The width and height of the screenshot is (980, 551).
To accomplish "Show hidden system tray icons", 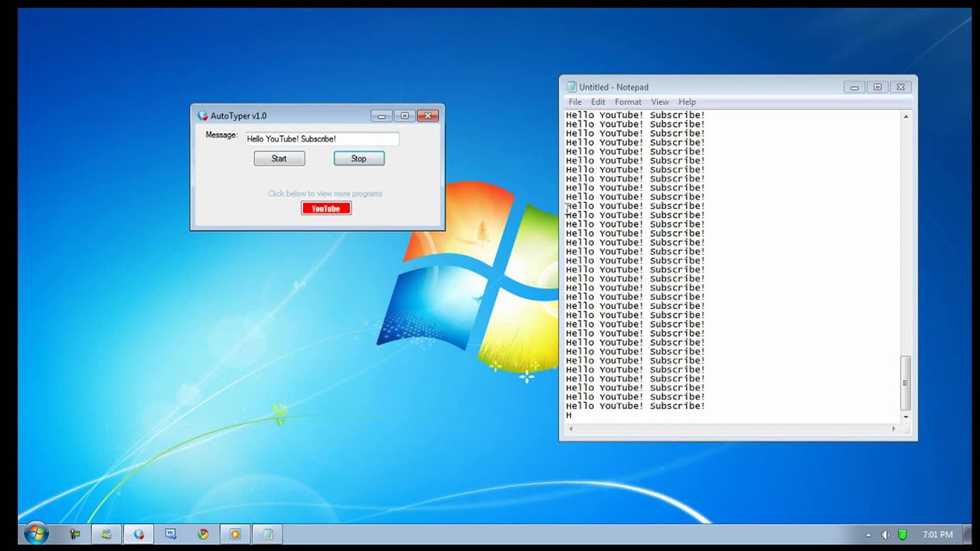I will (x=868, y=535).
